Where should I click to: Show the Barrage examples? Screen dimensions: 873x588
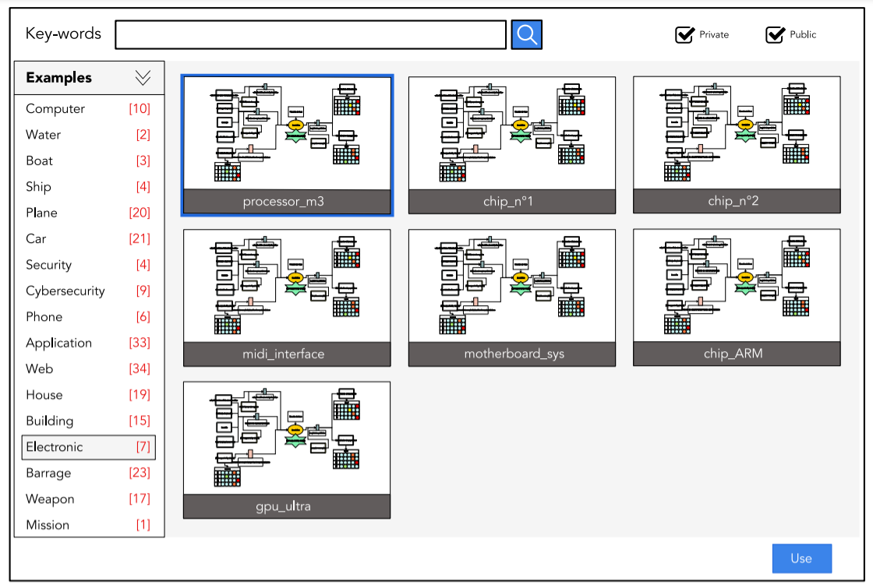pyautogui.click(x=89, y=473)
